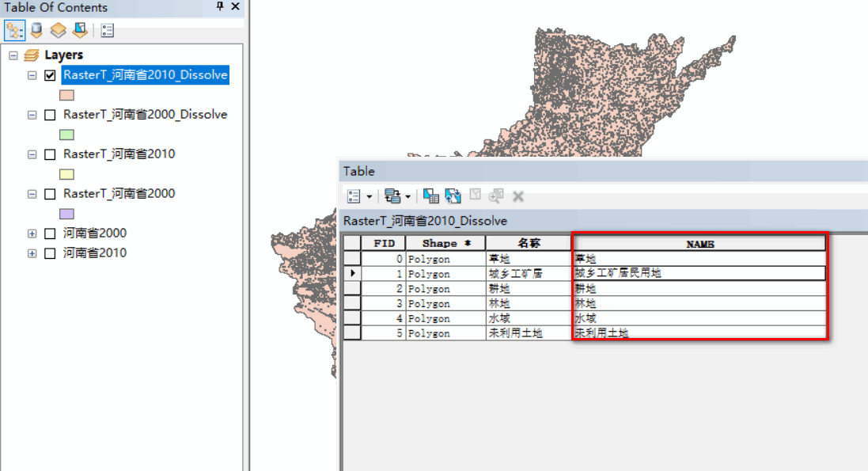Check RasterT_河南省2000_Dissolve layer visibility
This screenshot has width=868, height=471.
50,115
